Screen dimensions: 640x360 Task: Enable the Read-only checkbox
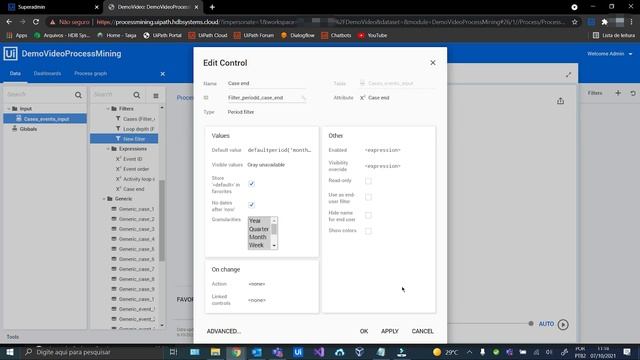coord(368,181)
